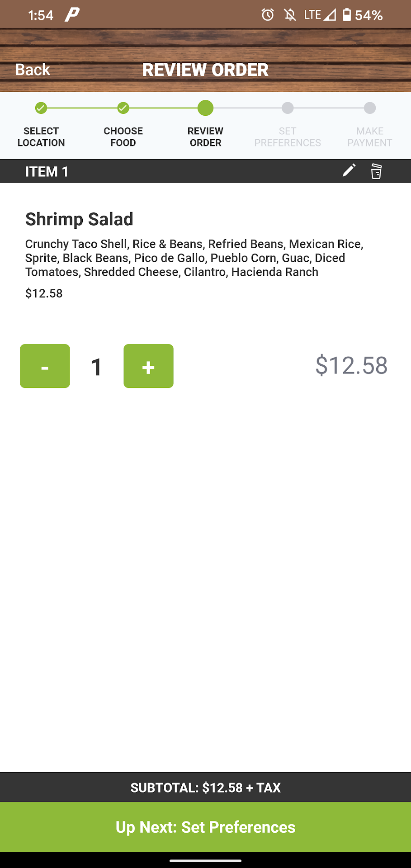
Task: Tap the current Review Order step indicator
Action: click(205, 108)
